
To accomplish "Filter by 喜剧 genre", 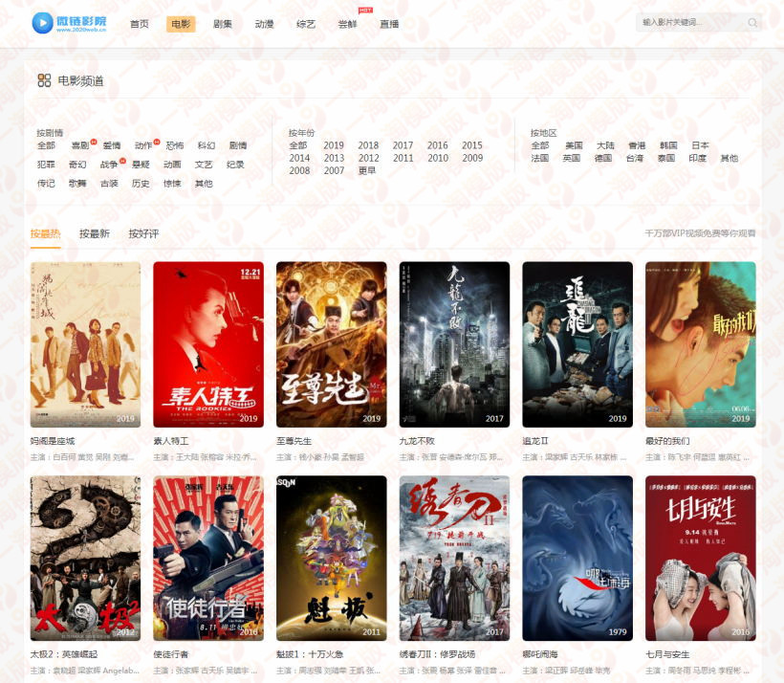I will coord(80,145).
